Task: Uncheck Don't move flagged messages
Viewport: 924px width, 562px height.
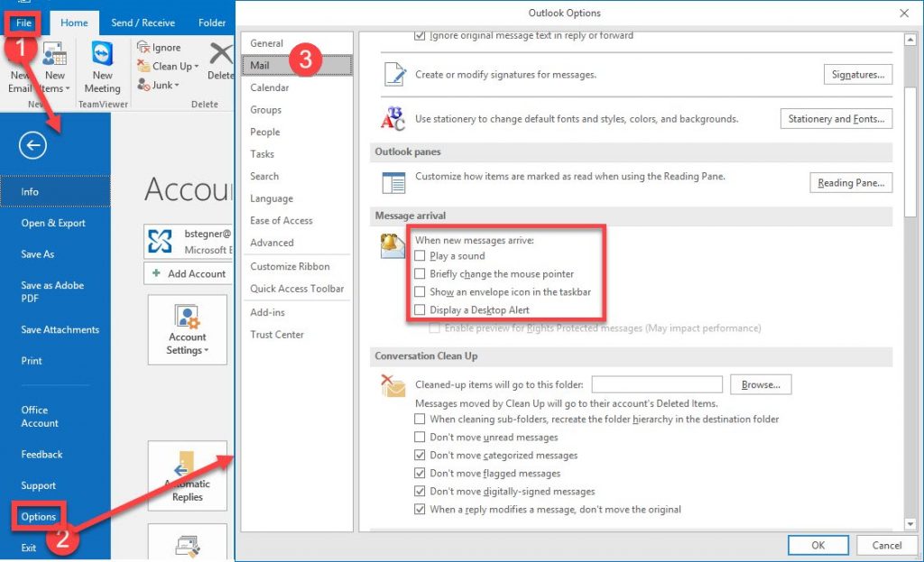Action: [420, 473]
